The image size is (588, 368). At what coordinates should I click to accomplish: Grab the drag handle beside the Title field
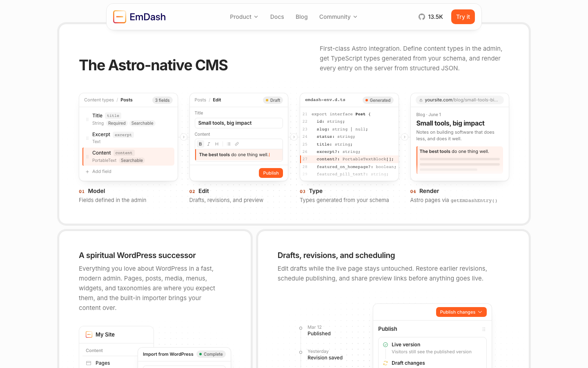(87, 119)
